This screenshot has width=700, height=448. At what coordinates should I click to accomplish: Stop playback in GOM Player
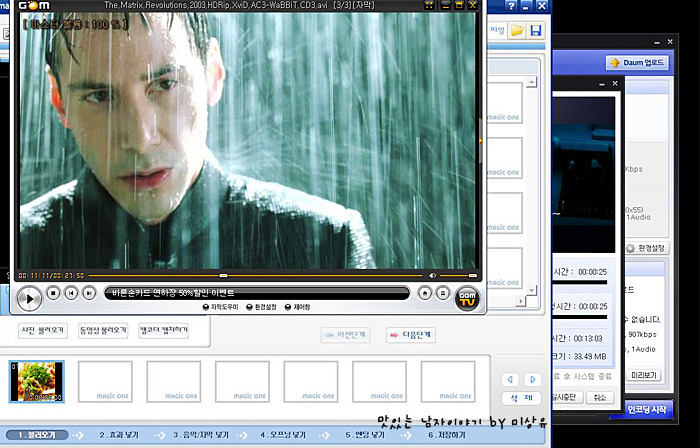click(x=53, y=293)
